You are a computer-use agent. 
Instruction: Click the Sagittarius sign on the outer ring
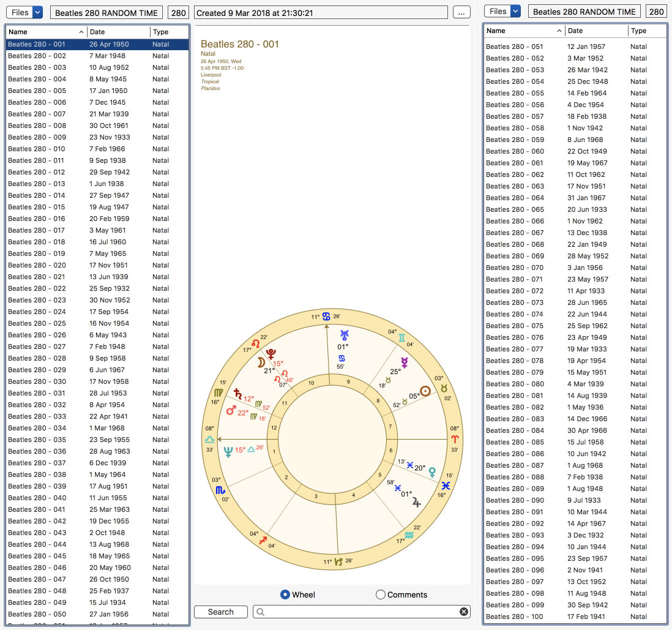tap(263, 541)
